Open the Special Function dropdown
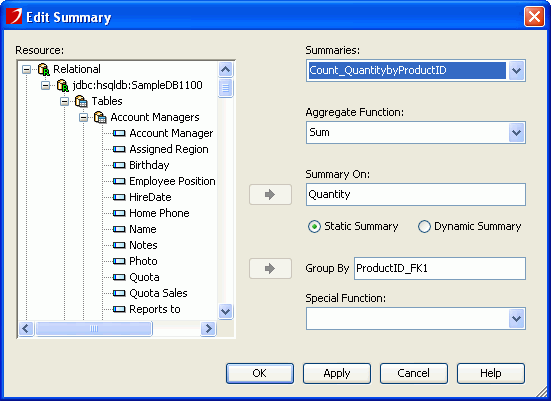The width and height of the screenshot is (551, 401). tap(516, 319)
